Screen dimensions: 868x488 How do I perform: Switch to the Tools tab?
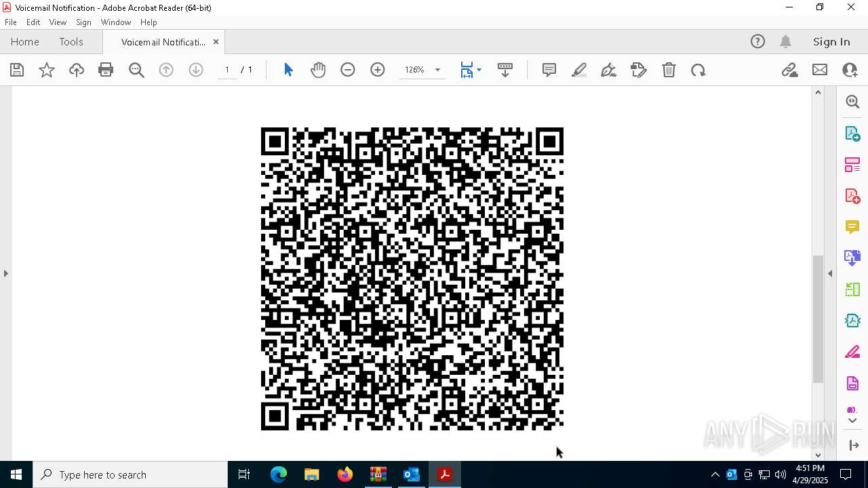pyautogui.click(x=71, y=41)
